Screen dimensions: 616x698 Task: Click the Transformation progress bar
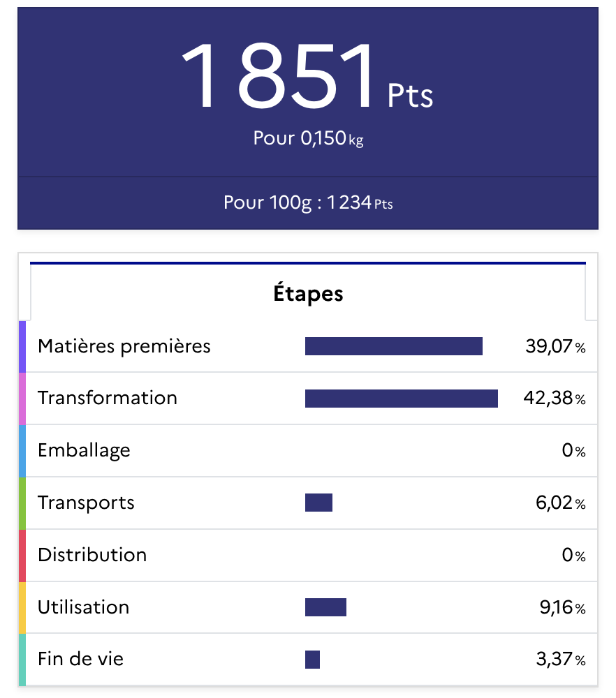(401, 399)
